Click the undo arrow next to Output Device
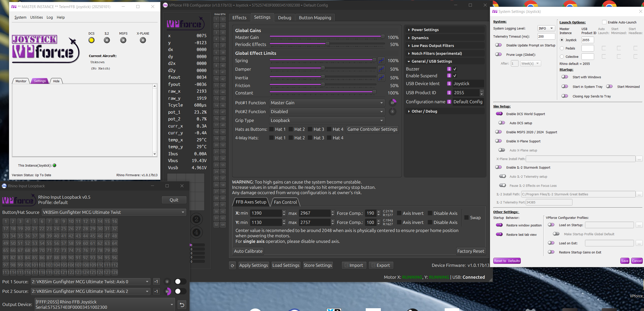The image size is (644, 311). [x=182, y=305]
